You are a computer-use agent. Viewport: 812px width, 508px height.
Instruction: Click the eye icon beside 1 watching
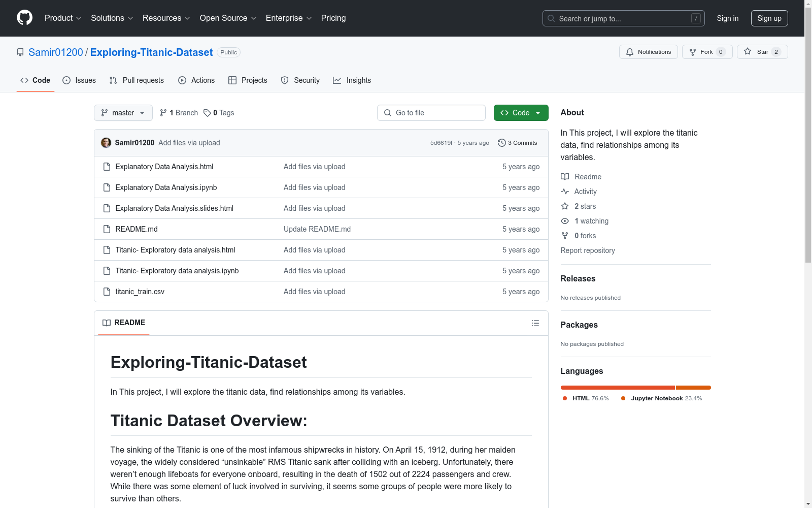point(565,221)
